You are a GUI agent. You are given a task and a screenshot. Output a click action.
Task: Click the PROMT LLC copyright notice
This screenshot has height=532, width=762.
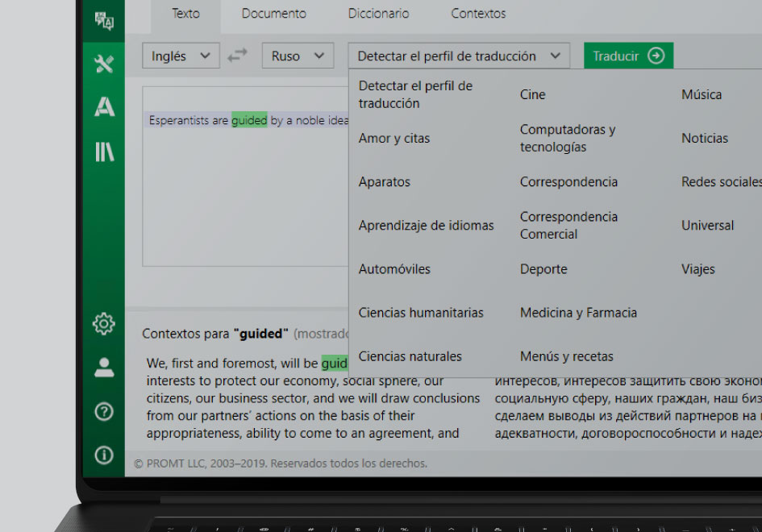281,463
